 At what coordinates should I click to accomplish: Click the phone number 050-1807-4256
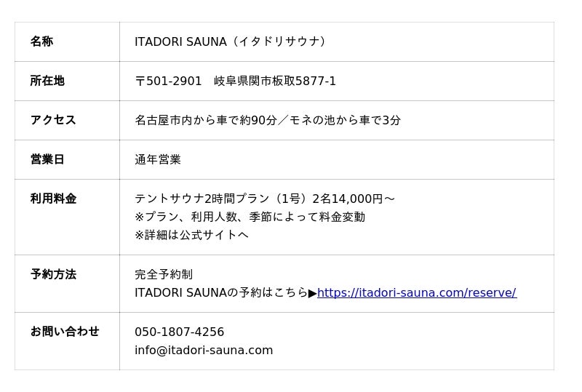pyautogui.click(x=179, y=332)
